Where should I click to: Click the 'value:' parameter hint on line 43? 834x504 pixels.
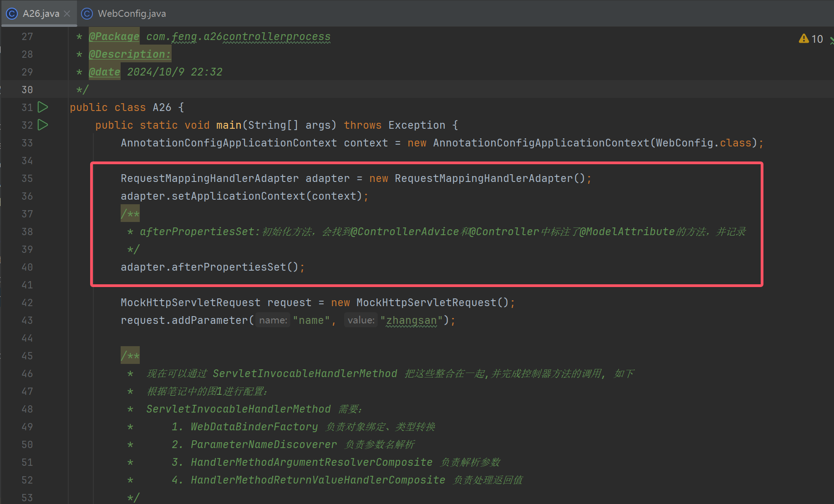[361, 320]
